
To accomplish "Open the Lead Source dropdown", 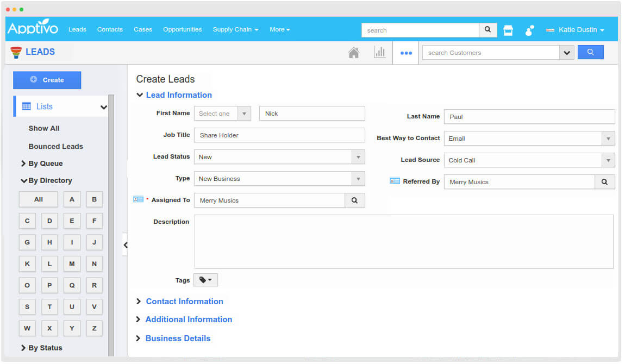I will click(x=529, y=160).
